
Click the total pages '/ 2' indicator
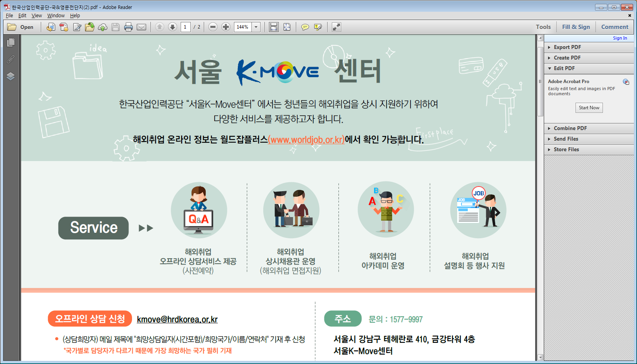tap(197, 27)
